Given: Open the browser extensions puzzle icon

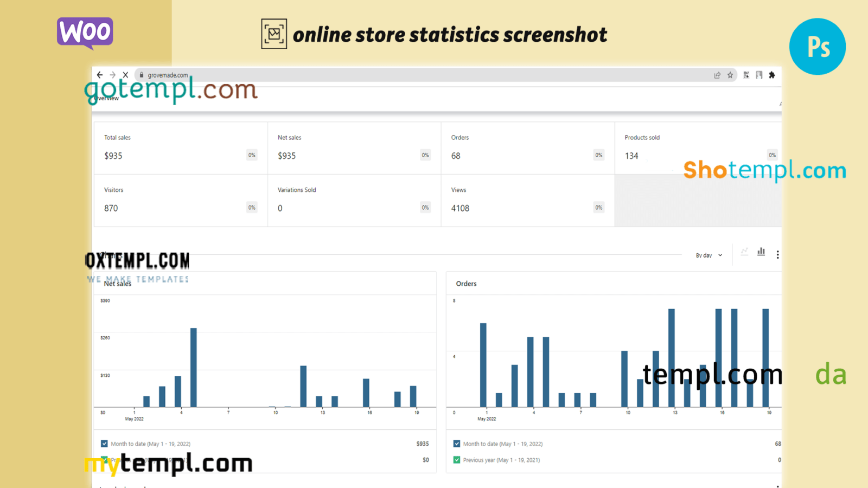Looking at the screenshot, I should click(x=772, y=75).
